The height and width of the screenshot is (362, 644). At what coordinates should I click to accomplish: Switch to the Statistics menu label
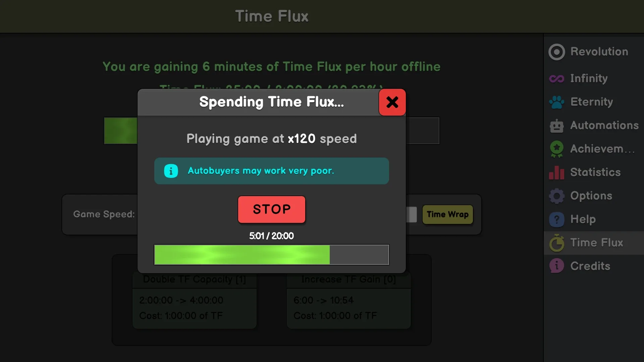(595, 172)
